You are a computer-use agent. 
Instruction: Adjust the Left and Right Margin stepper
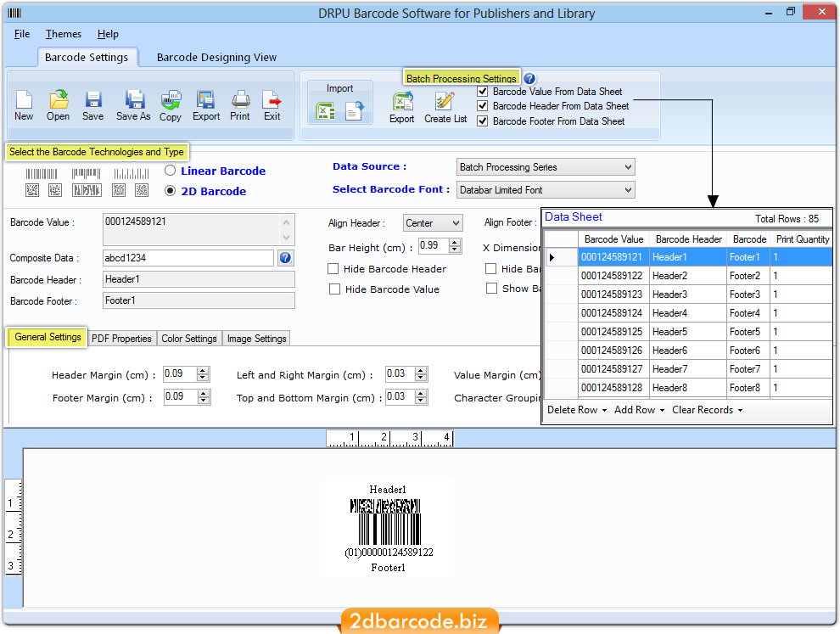(421, 374)
